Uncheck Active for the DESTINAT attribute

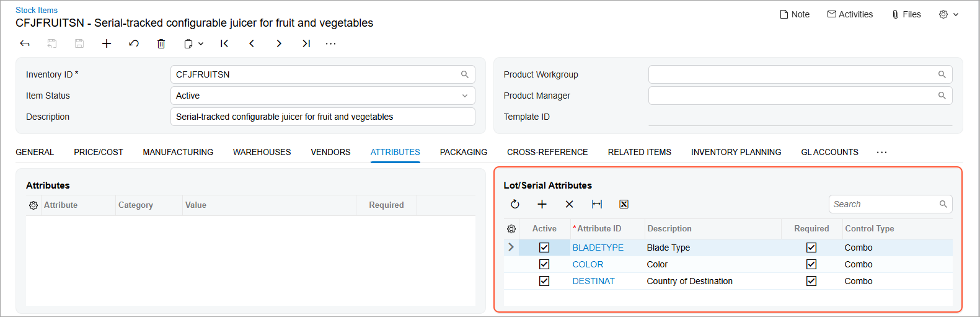point(544,281)
